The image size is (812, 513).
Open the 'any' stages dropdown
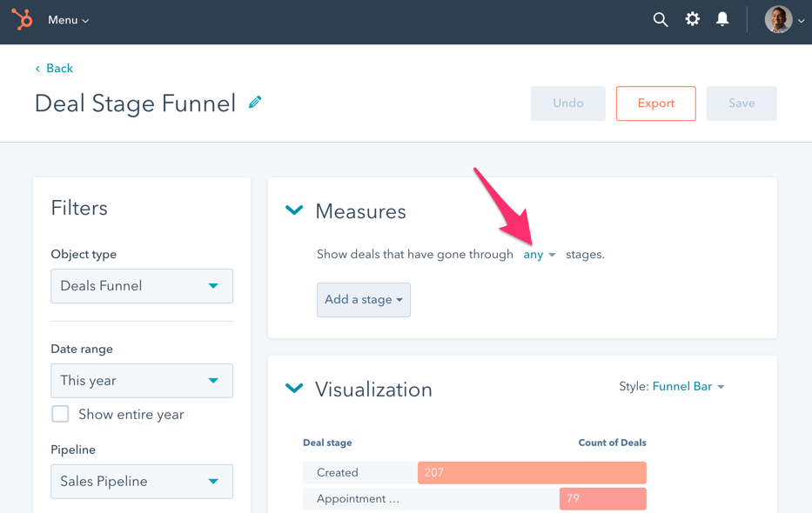[x=539, y=254]
